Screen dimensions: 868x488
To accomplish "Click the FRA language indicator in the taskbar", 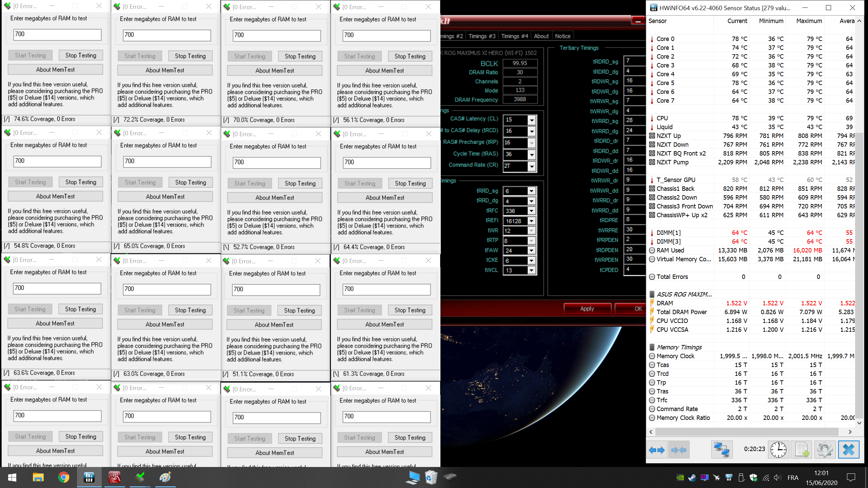I will (x=793, y=478).
